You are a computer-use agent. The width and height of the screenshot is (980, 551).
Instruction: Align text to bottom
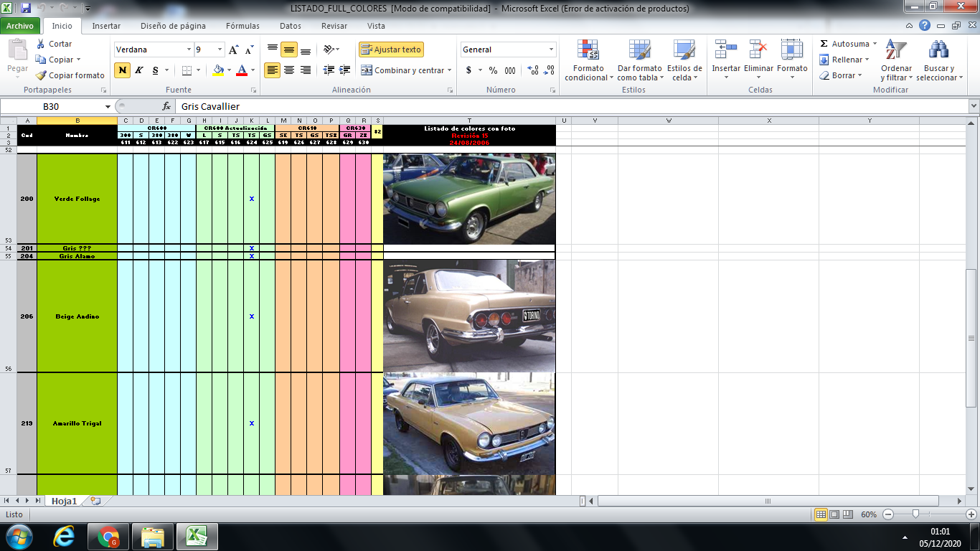pos(306,50)
